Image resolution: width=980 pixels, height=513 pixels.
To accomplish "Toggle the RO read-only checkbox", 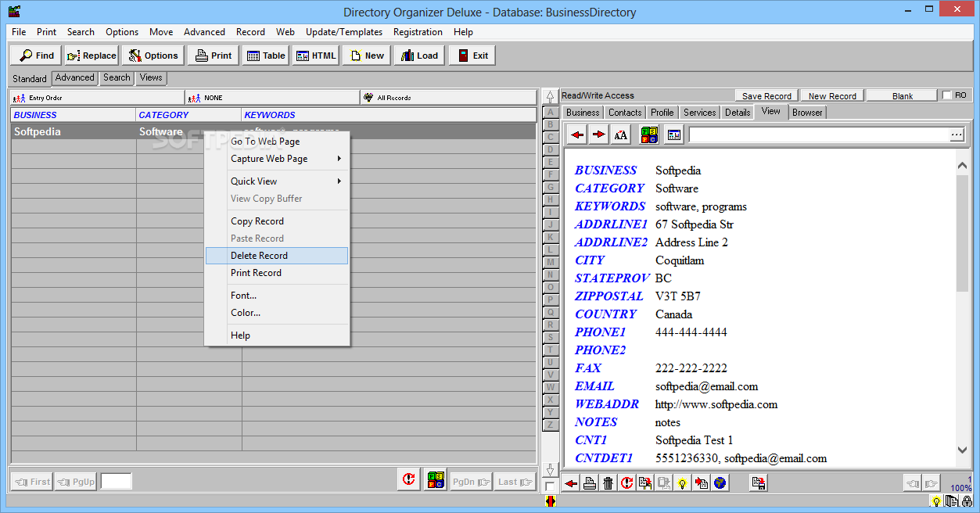I will (947, 95).
